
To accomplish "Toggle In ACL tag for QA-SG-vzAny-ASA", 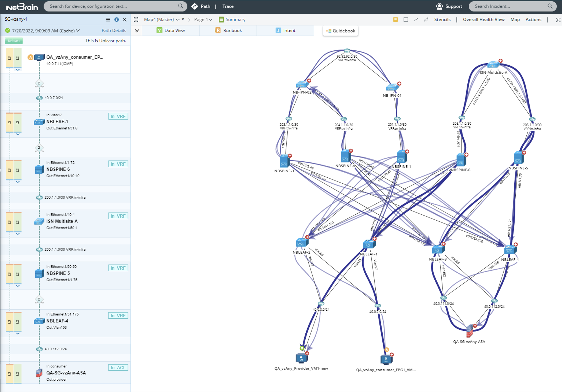I will point(118,368).
